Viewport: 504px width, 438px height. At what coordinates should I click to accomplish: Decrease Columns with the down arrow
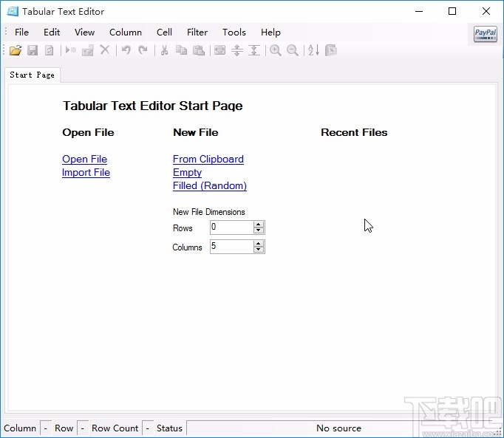259,250
